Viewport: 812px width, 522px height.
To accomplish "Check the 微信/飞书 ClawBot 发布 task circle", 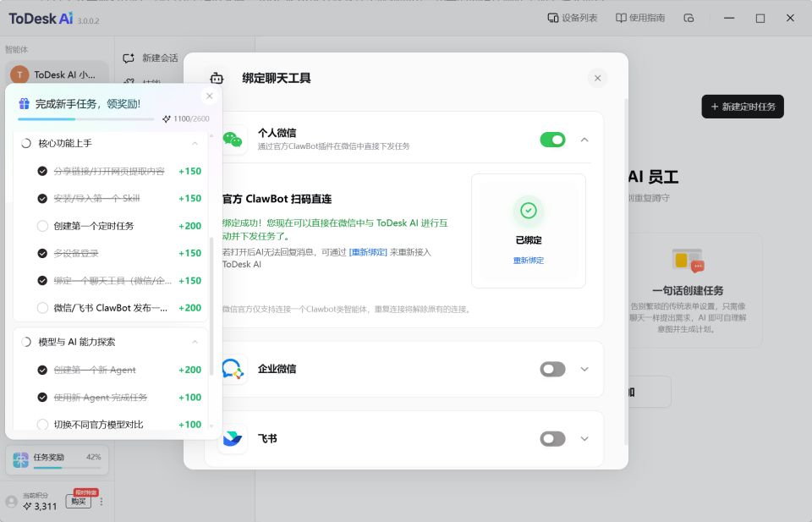I will tap(42, 308).
